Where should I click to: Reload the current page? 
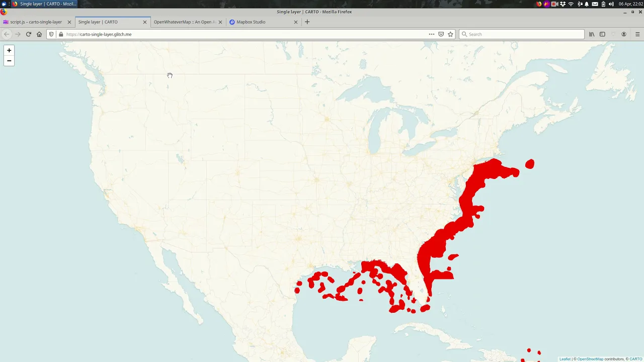28,34
